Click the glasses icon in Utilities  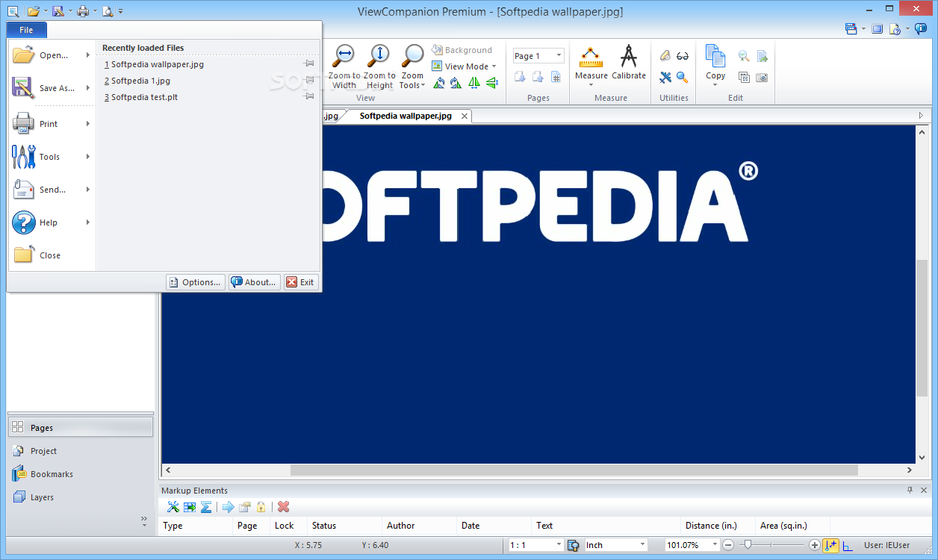coord(682,55)
